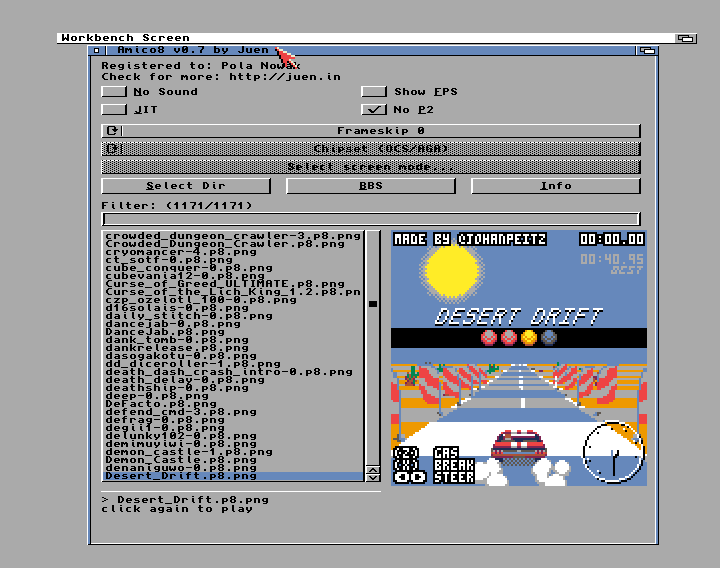Select dd_diceroller-1.p8.png entry
The image size is (720, 568).
pos(233,364)
